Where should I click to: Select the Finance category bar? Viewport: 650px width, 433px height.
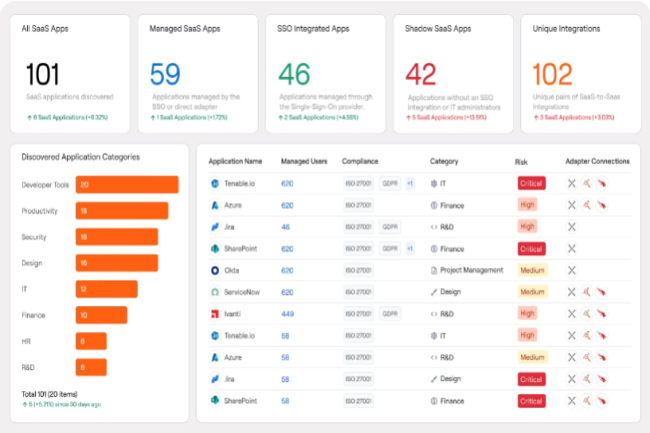tap(102, 315)
